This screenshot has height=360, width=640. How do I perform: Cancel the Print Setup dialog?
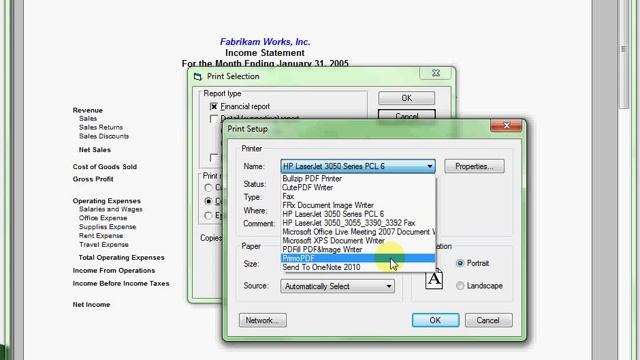tap(489, 320)
